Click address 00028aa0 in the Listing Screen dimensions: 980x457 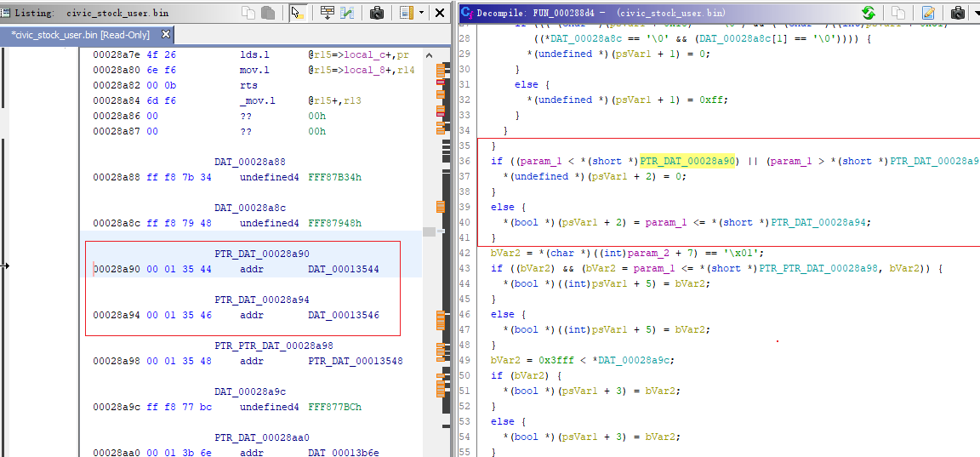pos(117,453)
